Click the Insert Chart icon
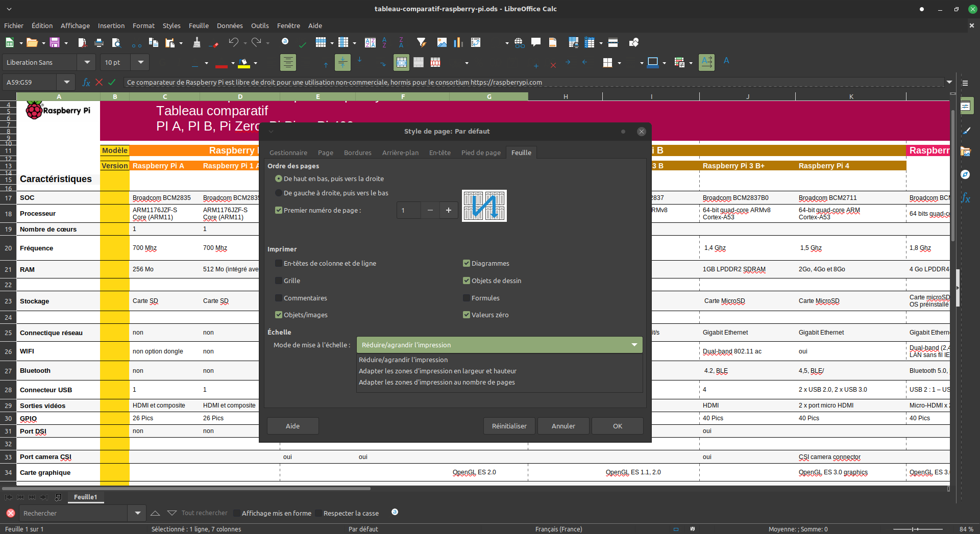The width and height of the screenshot is (980, 534). (458, 43)
